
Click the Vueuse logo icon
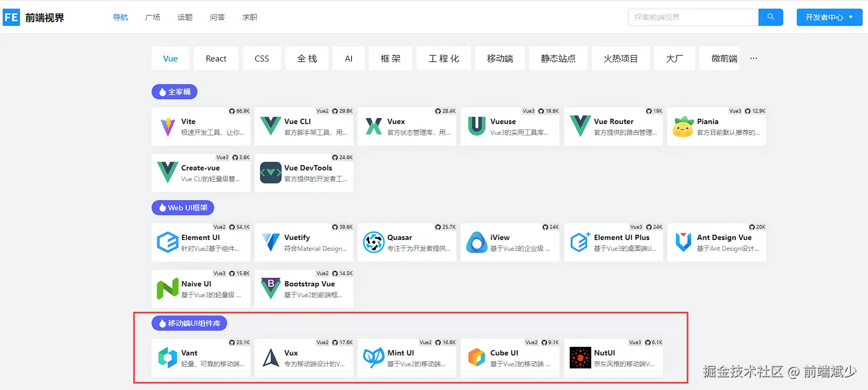point(477,126)
